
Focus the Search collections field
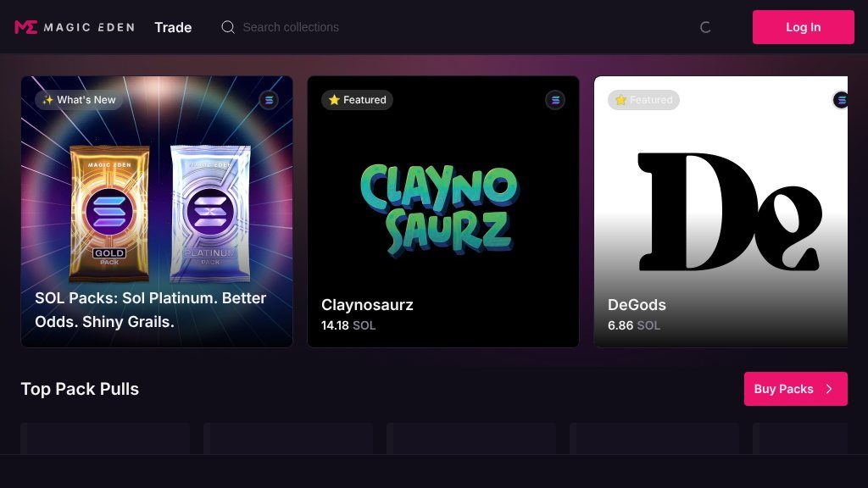pyautogui.click(x=291, y=27)
